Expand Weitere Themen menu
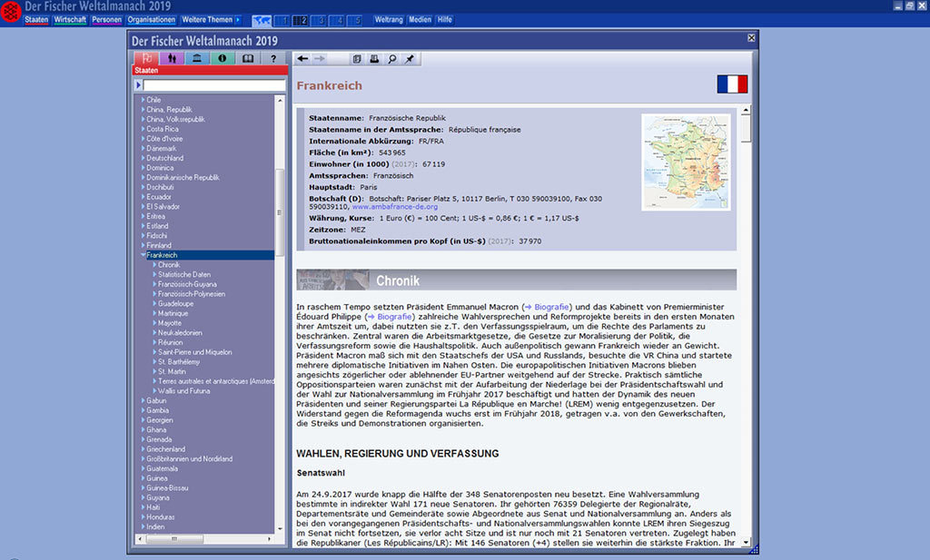The image size is (930, 560). (211, 20)
